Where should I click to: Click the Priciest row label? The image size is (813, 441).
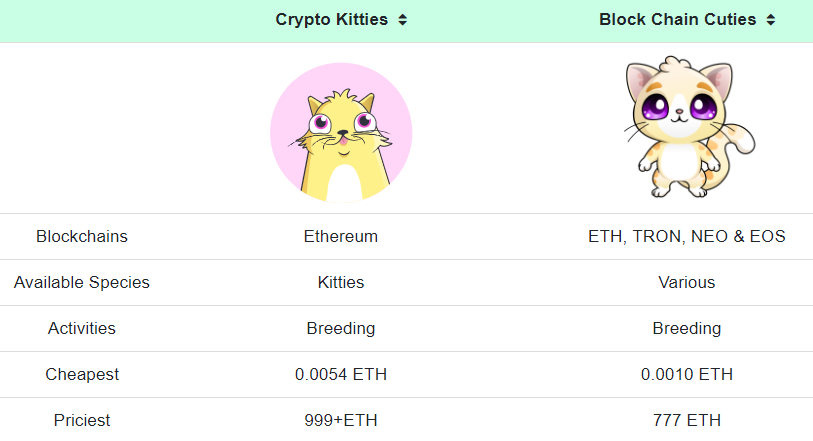(82, 420)
